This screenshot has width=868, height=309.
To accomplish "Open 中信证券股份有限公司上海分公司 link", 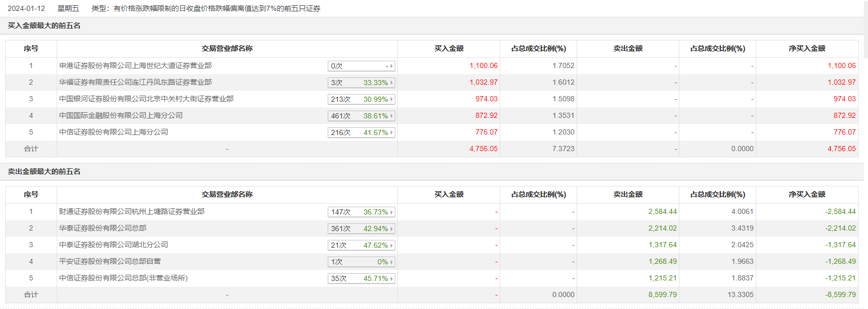I will tap(113, 132).
